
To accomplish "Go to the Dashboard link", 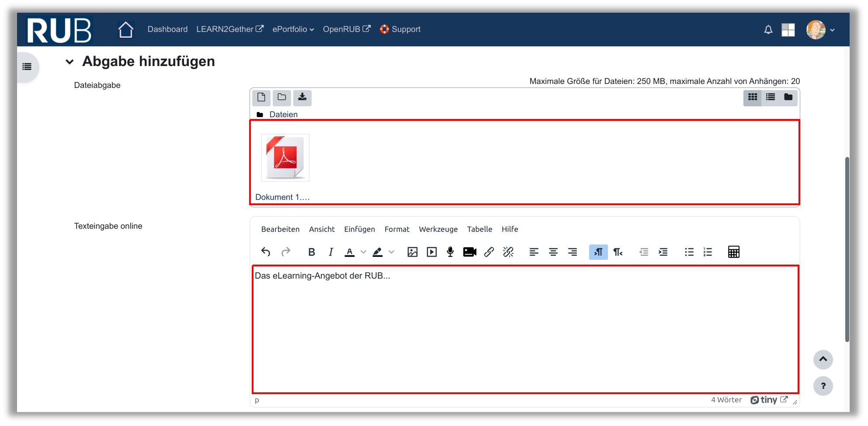I will click(167, 29).
